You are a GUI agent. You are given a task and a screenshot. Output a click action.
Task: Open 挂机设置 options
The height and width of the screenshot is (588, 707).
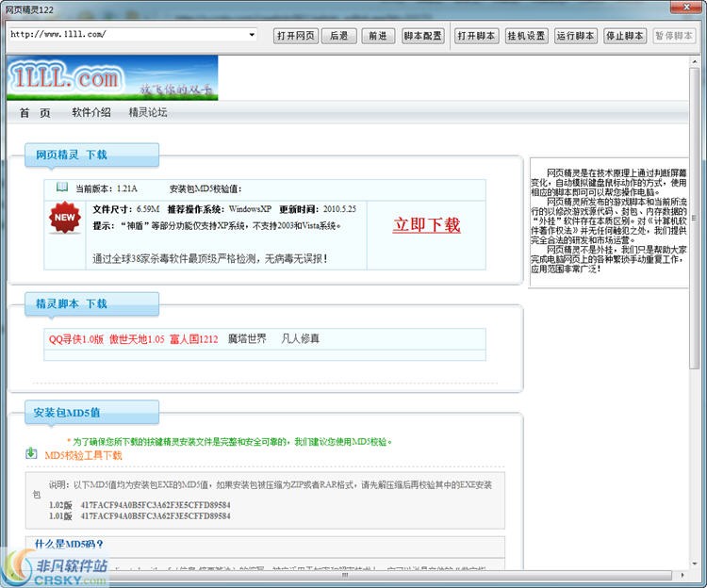click(x=526, y=36)
